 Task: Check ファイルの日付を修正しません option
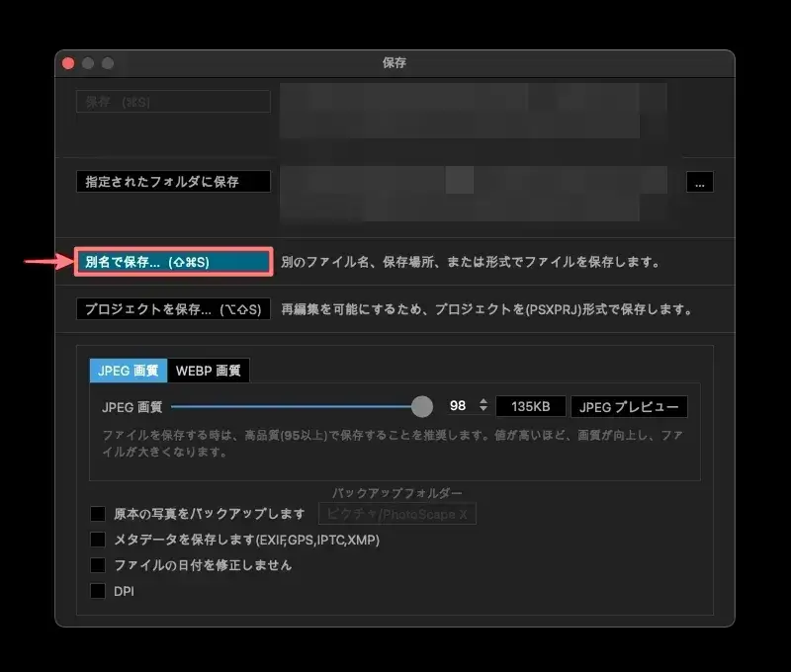[x=97, y=565]
